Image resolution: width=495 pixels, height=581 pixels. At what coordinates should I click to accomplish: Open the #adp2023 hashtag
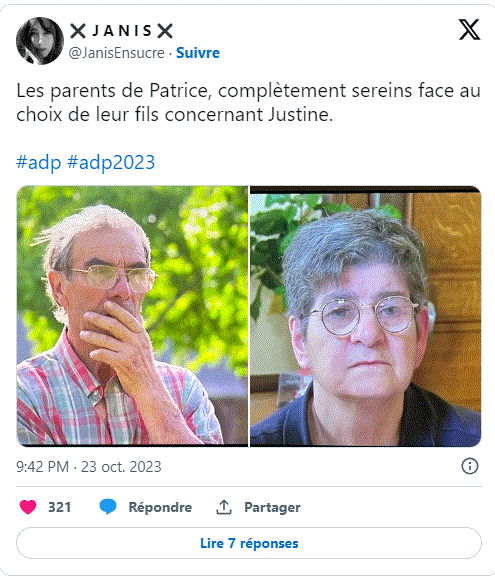coord(111,162)
